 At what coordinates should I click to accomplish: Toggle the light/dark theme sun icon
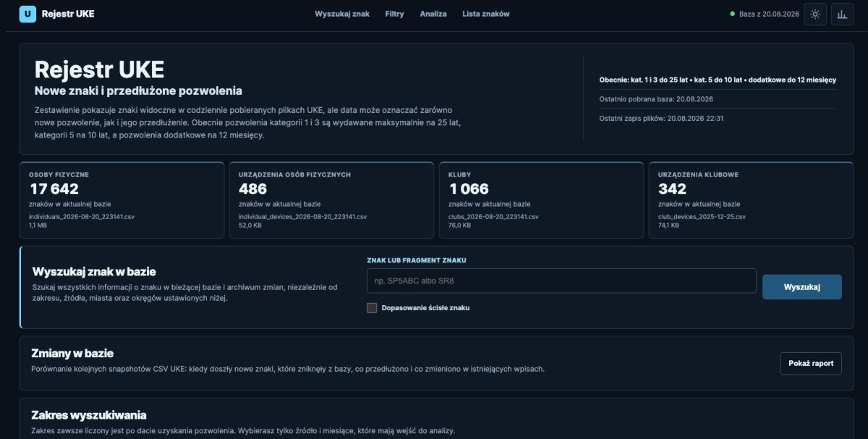[815, 14]
